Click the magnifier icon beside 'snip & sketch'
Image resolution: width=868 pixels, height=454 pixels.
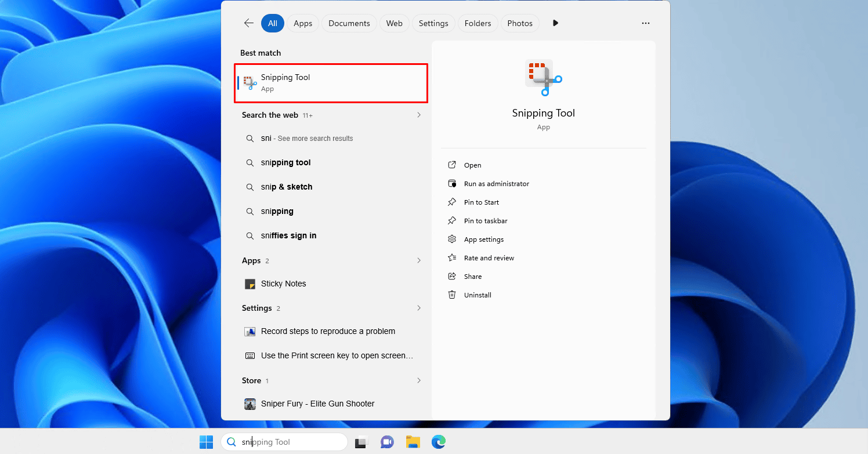click(249, 187)
